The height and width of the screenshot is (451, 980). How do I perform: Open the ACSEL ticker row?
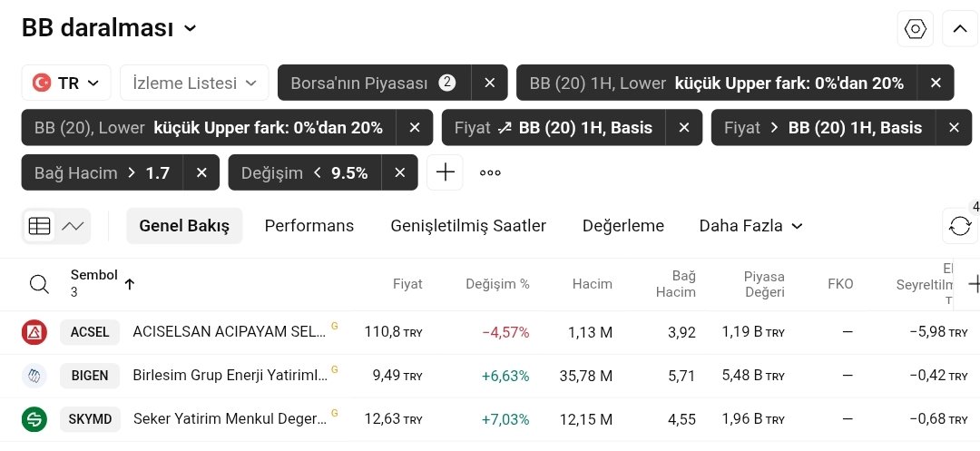90,332
